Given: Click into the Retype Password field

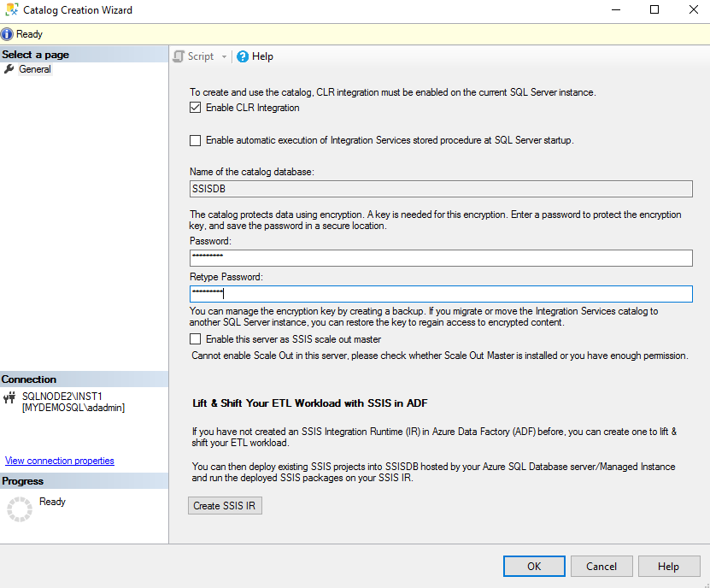Looking at the screenshot, I should point(441,293).
